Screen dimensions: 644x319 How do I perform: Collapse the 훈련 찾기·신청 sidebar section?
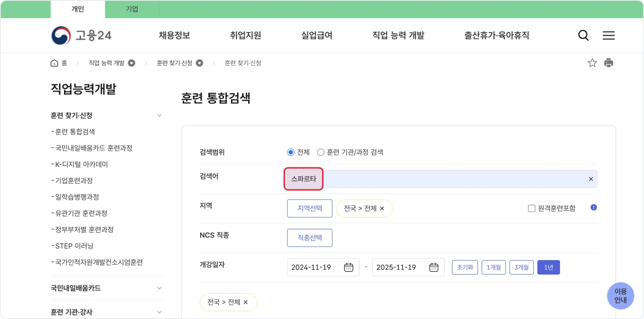click(x=159, y=115)
